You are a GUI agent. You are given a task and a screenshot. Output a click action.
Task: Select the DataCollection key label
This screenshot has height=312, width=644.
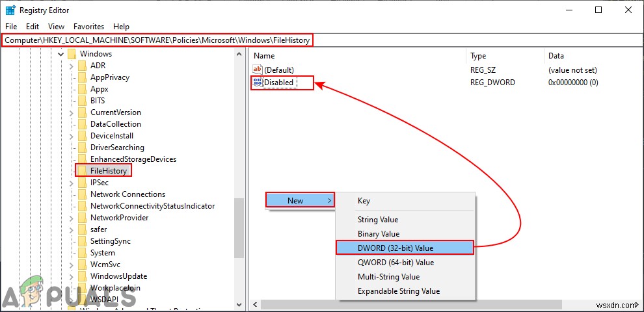(x=116, y=124)
